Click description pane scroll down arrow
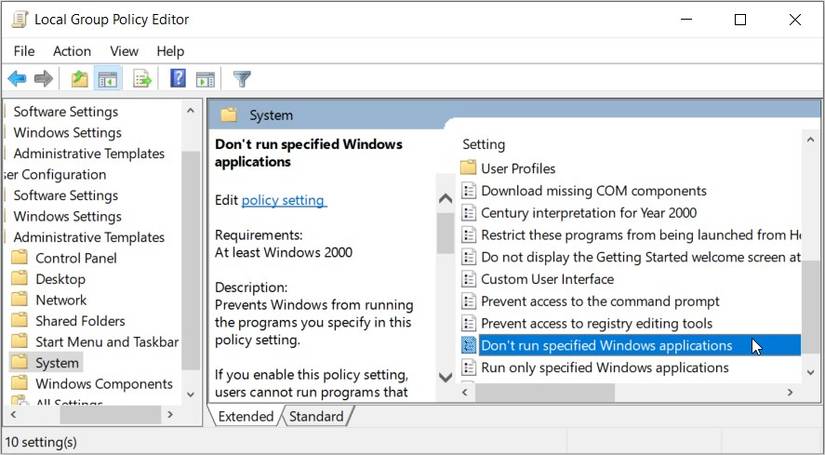The width and height of the screenshot is (825, 455). point(446,377)
